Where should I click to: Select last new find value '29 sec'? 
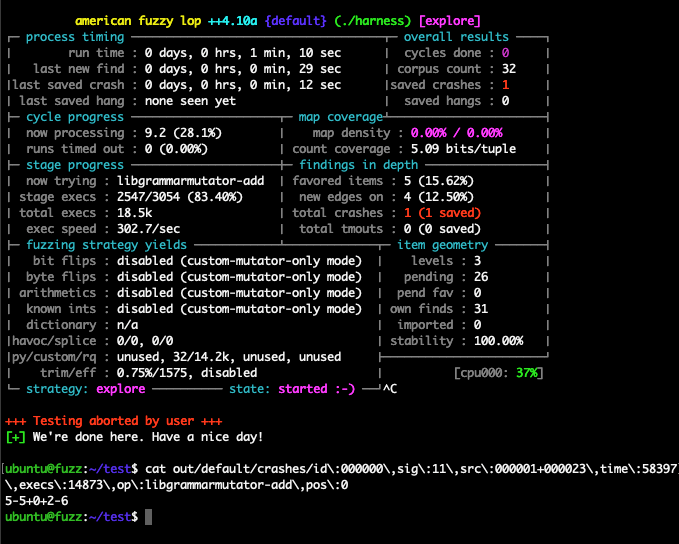coord(320,69)
